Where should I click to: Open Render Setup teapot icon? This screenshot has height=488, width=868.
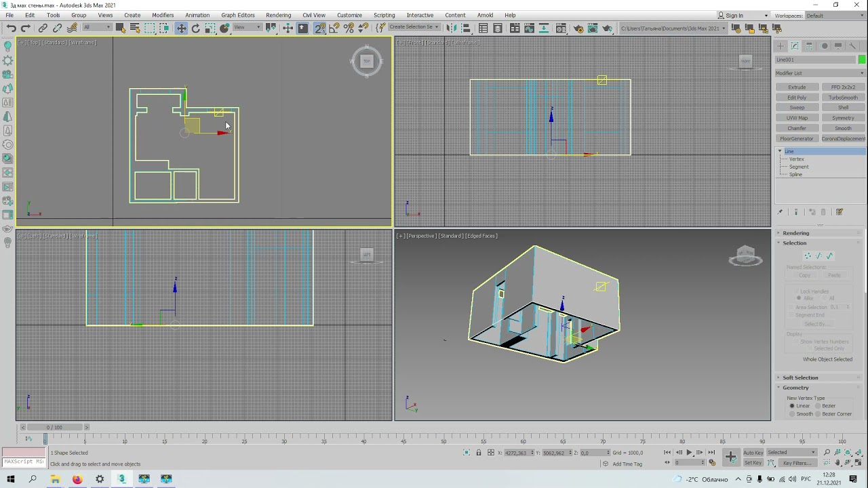point(578,28)
